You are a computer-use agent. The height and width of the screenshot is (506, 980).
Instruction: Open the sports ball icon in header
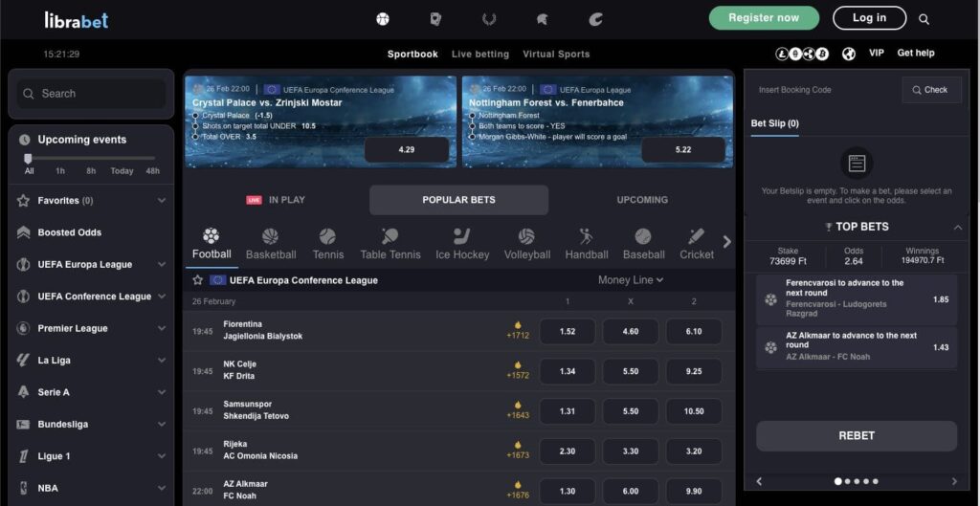[383, 19]
